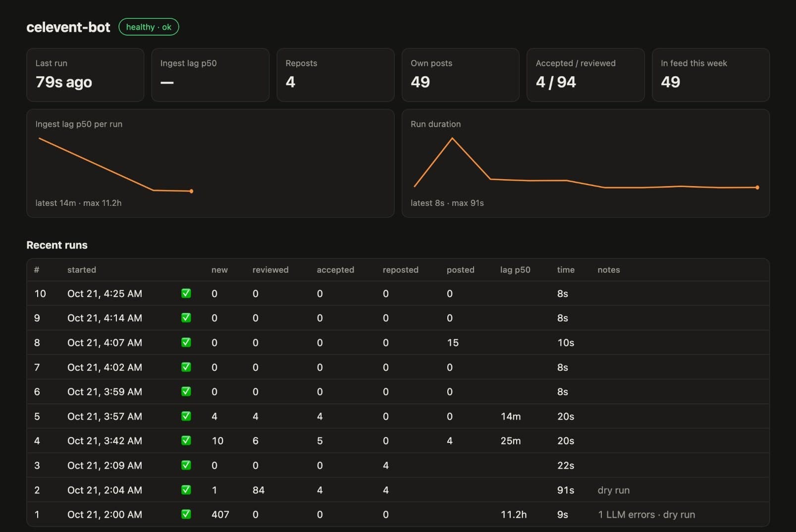The height and width of the screenshot is (532, 796).
Task: Click the new count 407 in run 1
Action: pyautogui.click(x=220, y=514)
